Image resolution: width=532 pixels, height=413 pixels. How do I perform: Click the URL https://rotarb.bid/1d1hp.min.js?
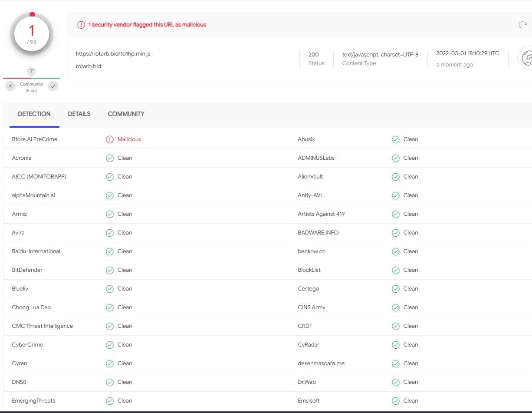click(x=113, y=54)
